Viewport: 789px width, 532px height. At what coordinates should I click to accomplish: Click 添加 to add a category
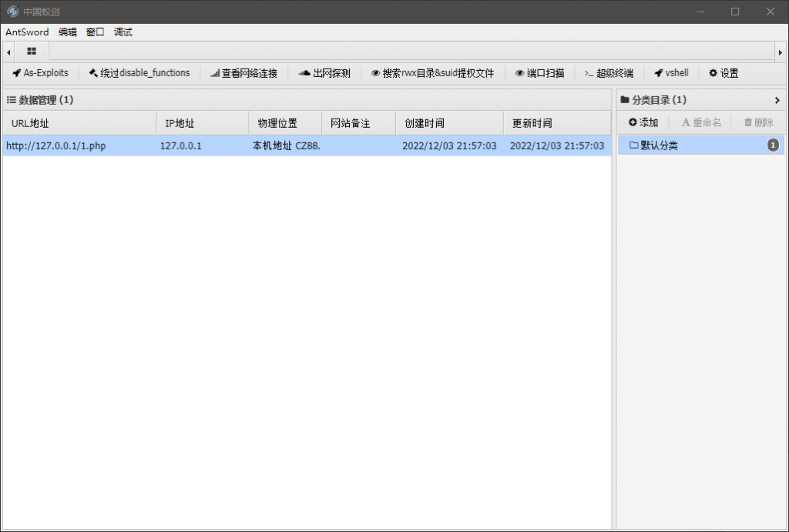click(643, 122)
